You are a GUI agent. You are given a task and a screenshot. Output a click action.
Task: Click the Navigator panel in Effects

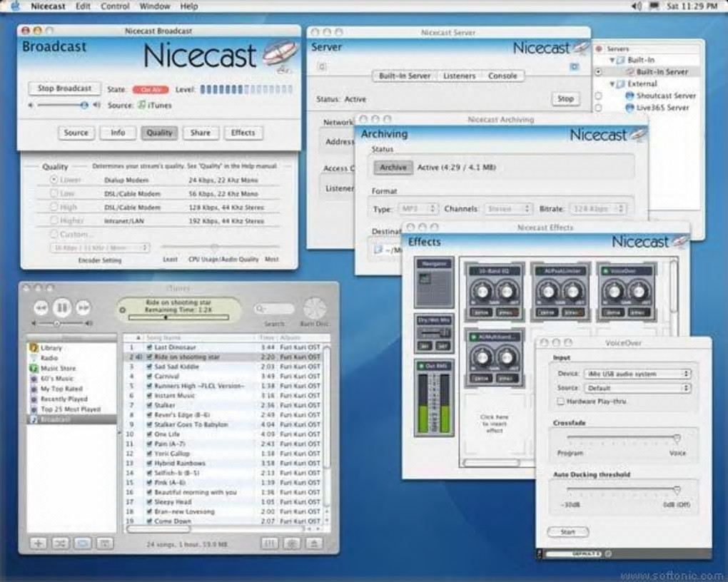click(434, 282)
